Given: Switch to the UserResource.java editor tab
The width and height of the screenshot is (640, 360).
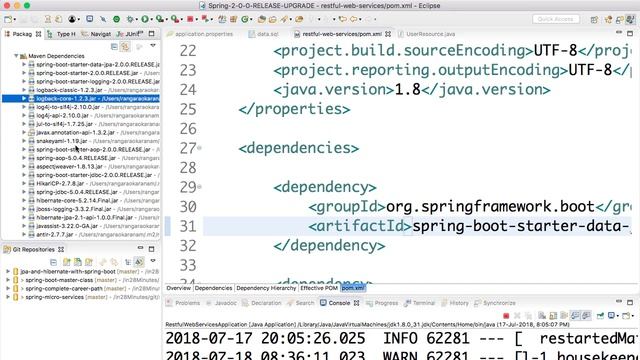Looking at the screenshot, I should point(427,34).
